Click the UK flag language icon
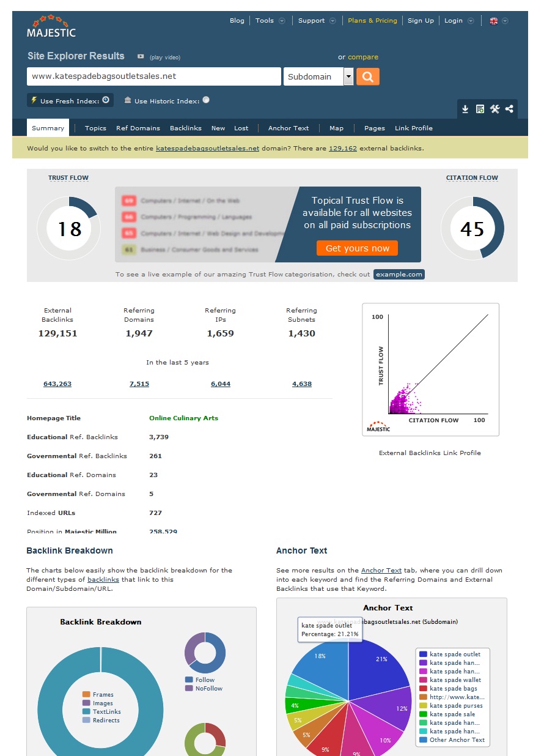533x756 pixels. [x=494, y=21]
